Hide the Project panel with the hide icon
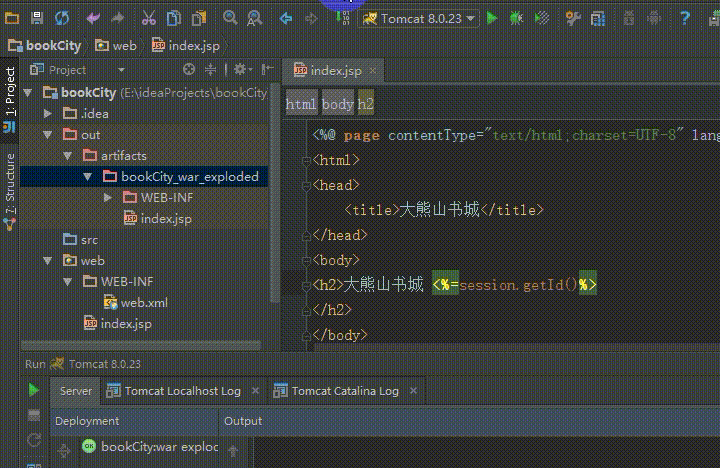 pyautogui.click(x=267, y=70)
